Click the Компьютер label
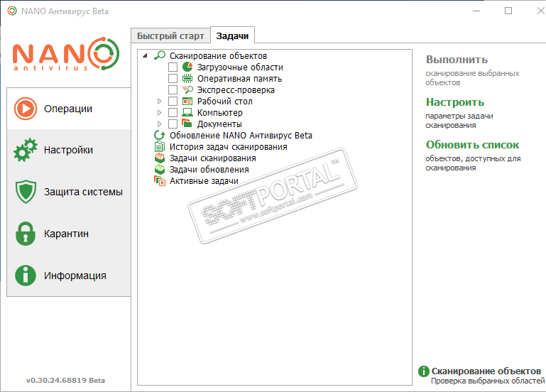 tap(219, 112)
